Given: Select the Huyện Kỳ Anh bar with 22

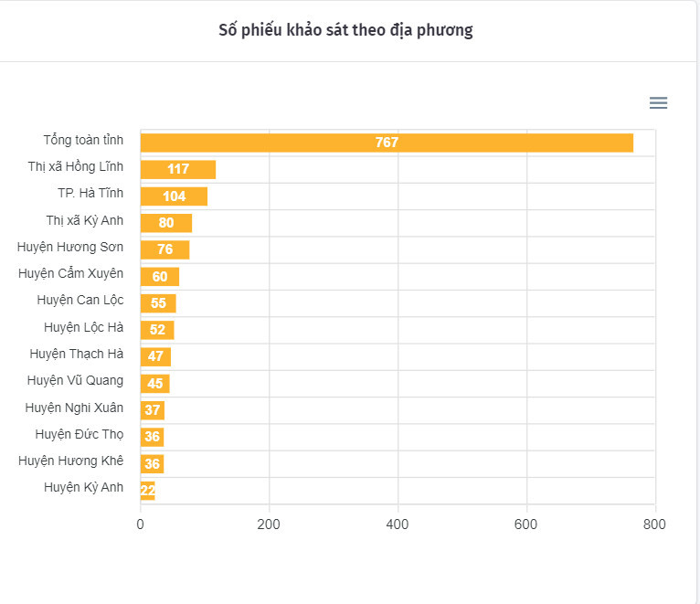Looking at the screenshot, I should click(x=148, y=491).
